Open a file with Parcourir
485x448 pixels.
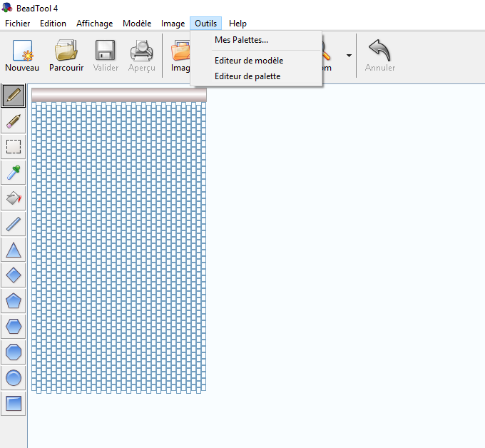point(66,56)
